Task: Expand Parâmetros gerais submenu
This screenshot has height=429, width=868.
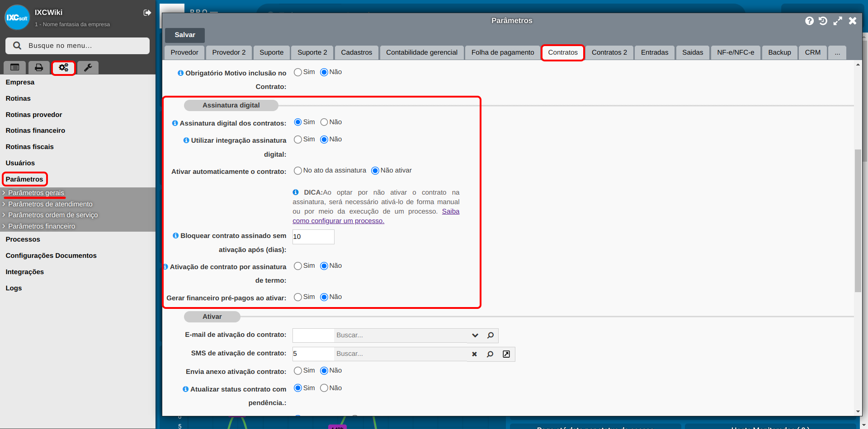Action: [x=36, y=193]
